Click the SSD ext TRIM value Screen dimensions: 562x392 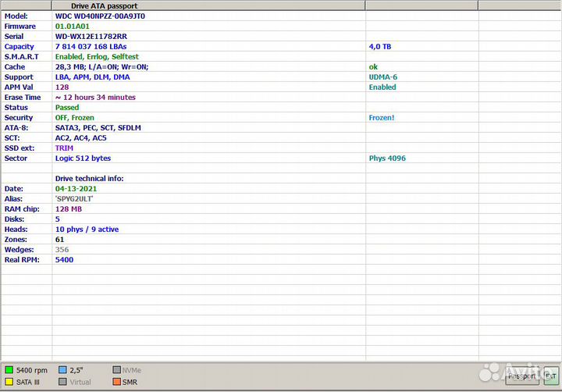click(64, 148)
